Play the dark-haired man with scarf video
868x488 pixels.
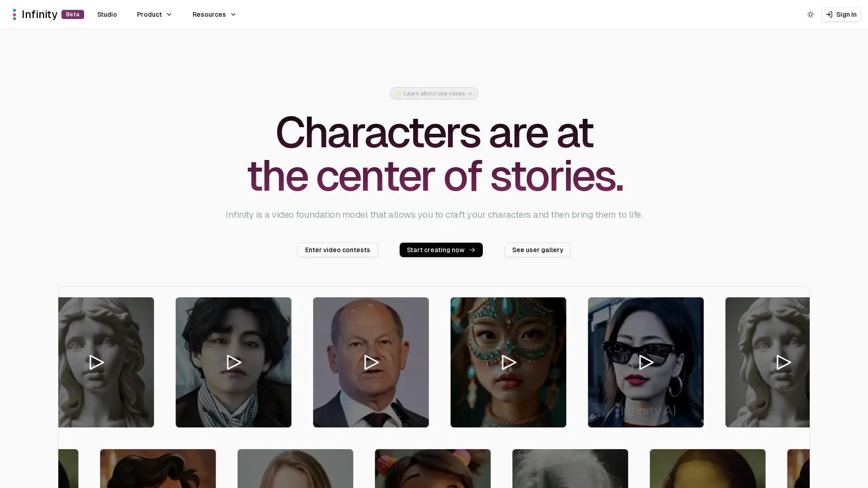click(x=234, y=362)
